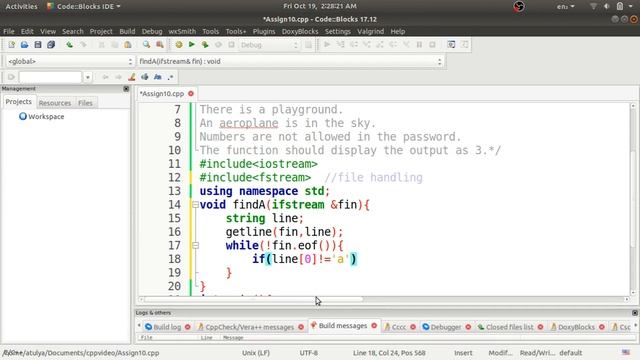Click the Find magnifier icon
This screenshot has height=360, width=640.
[146, 44]
